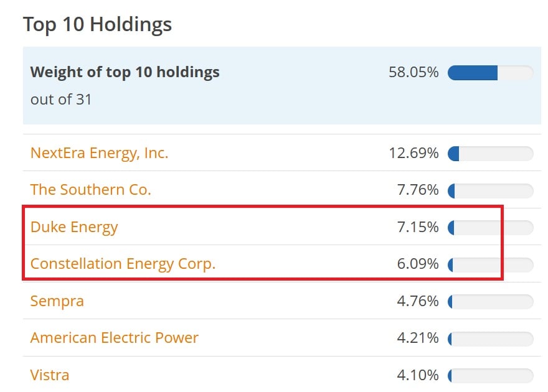Click the Top 10 Holdings heading
Screen dimensions: 548x392
coord(97,24)
